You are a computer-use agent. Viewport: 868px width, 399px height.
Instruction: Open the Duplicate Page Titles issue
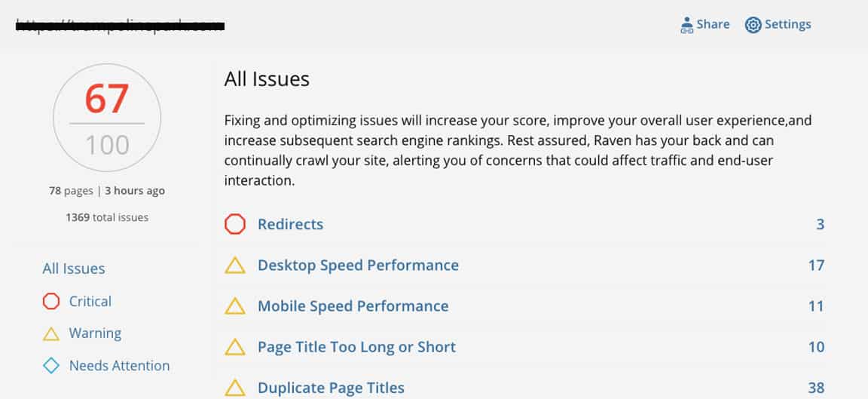331,388
